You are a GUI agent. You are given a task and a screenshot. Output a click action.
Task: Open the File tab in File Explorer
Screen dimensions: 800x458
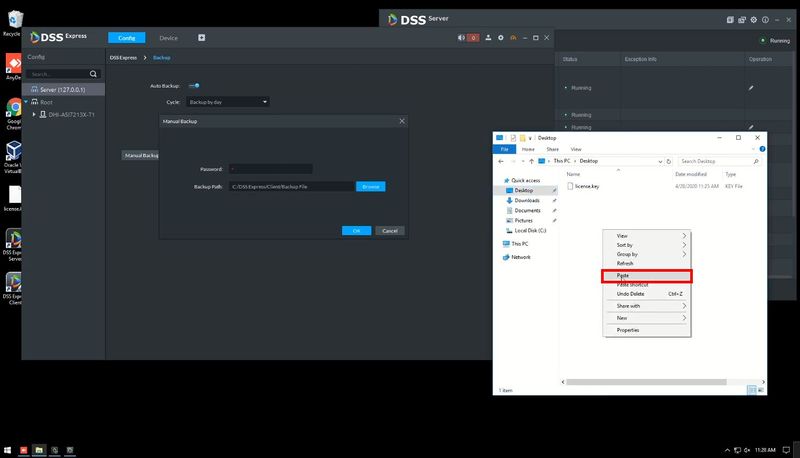tap(505, 149)
